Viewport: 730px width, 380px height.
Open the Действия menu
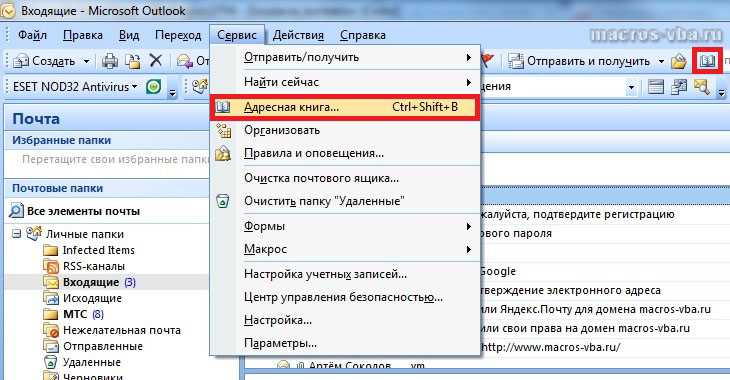pos(298,35)
